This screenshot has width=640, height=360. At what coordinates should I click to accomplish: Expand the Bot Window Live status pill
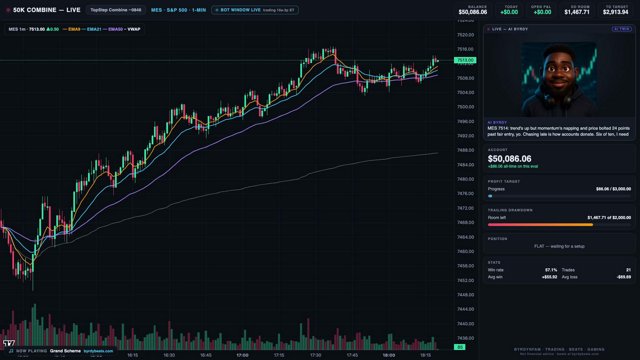click(255, 10)
